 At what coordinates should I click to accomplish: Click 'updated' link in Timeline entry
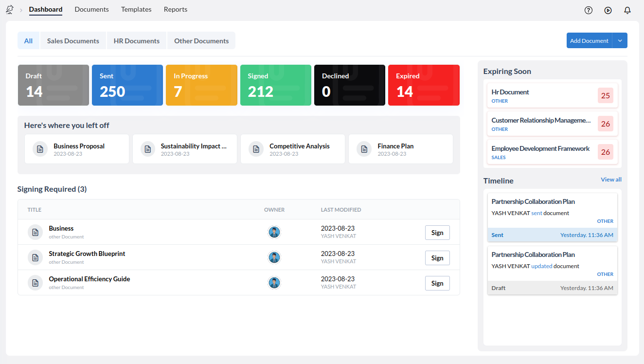pyautogui.click(x=542, y=266)
